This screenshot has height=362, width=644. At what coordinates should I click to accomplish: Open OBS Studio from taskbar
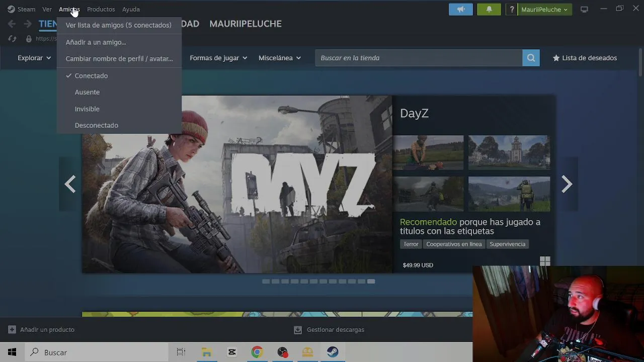(x=282, y=352)
